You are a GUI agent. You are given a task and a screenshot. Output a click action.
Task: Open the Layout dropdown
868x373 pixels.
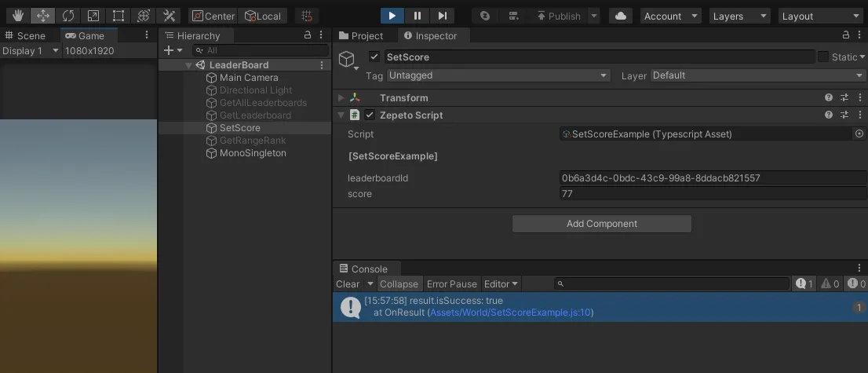[x=822, y=16]
